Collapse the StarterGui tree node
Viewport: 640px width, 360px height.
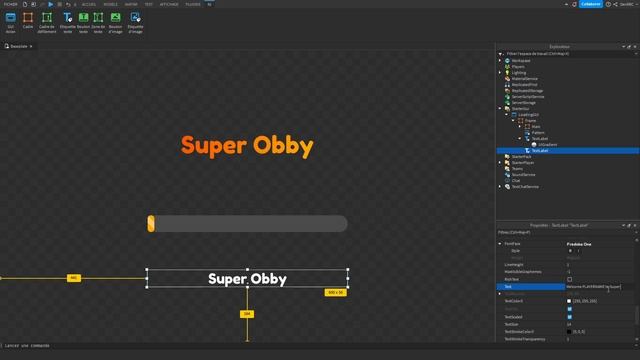click(500, 109)
